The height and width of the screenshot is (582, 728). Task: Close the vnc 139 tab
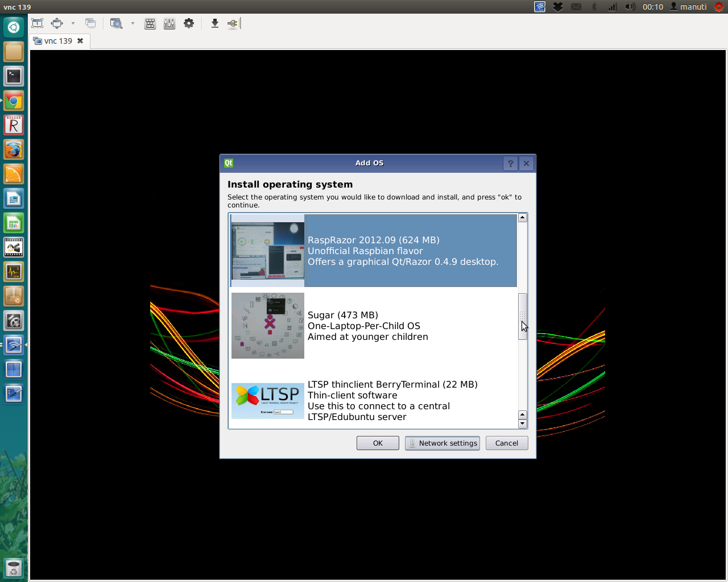pyautogui.click(x=80, y=41)
